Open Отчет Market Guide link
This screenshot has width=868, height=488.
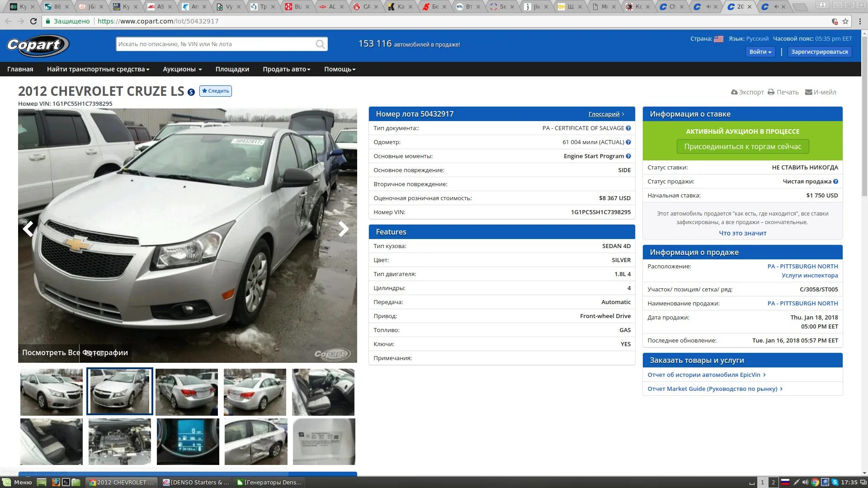click(715, 389)
